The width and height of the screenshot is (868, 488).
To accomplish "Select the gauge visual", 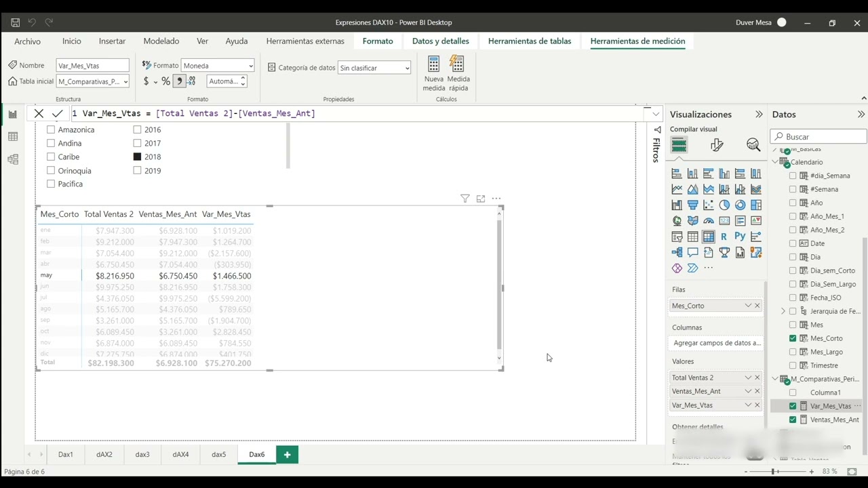I will 709,220.
